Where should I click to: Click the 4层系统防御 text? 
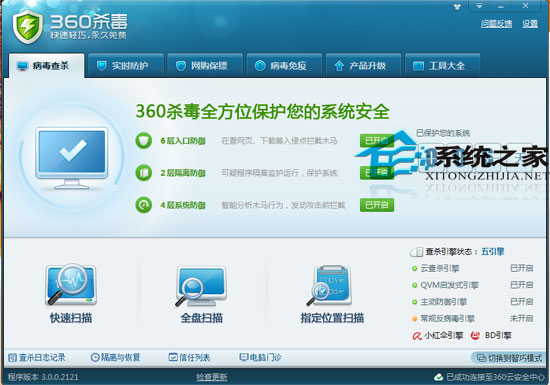point(183,205)
